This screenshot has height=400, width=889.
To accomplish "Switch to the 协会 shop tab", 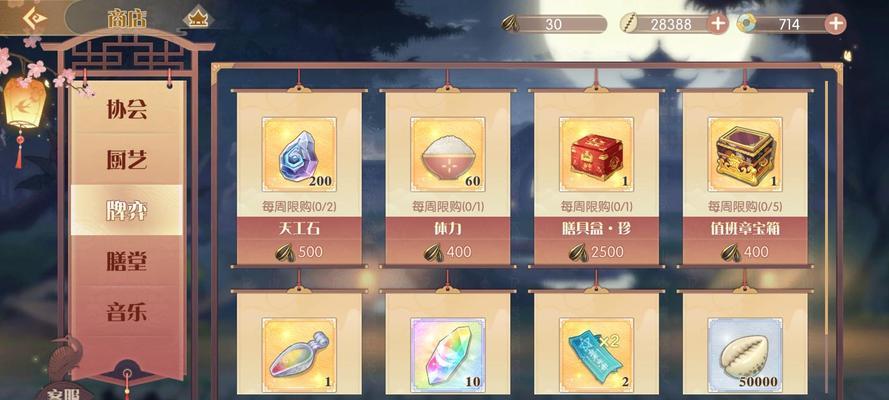I will click(127, 109).
